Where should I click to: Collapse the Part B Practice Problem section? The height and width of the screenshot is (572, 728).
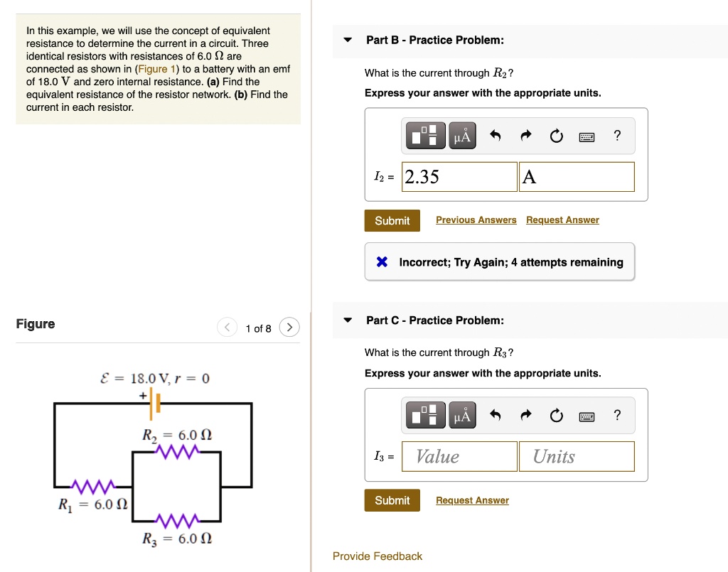click(347, 40)
